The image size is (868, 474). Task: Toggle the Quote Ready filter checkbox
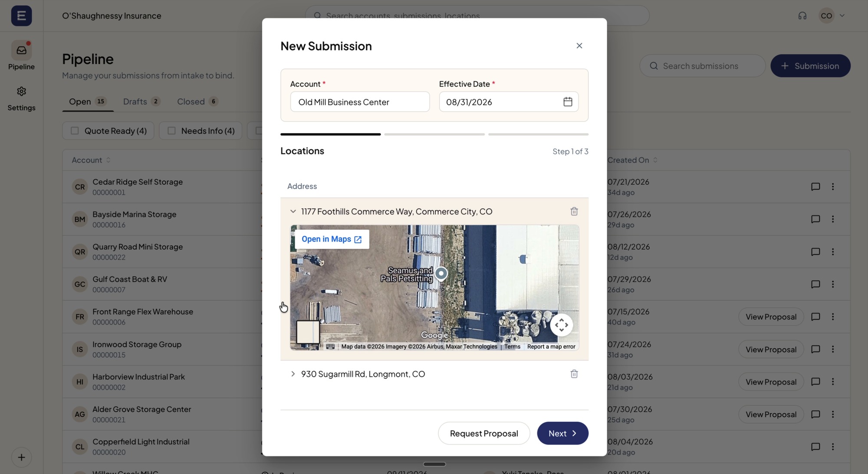click(x=75, y=131)
